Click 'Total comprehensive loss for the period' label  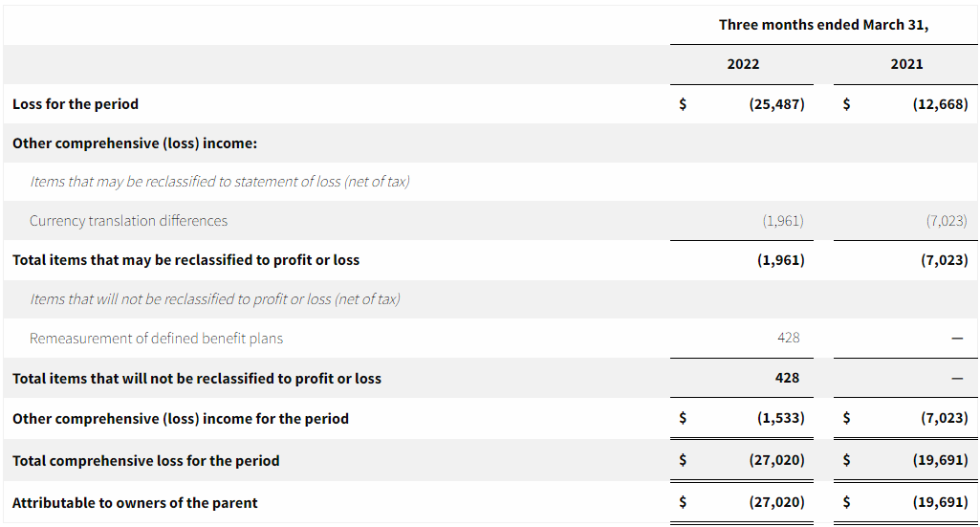tap(145, 461)
